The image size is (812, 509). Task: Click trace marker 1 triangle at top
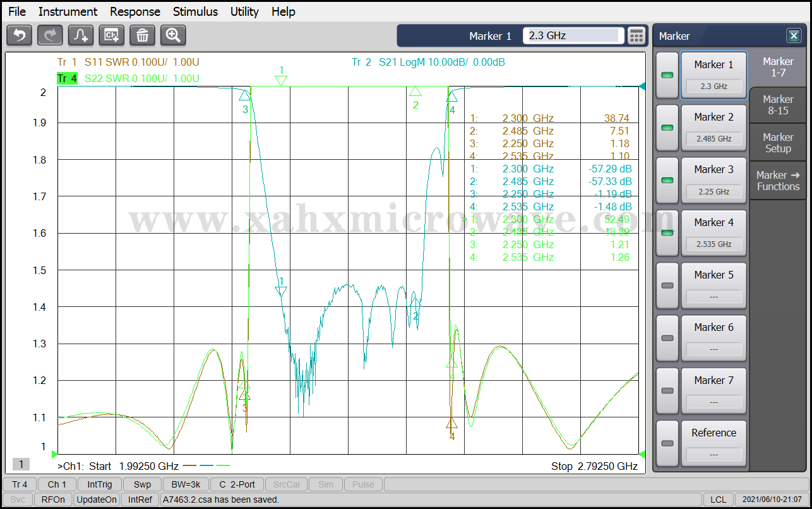click(x=281, y=80)
